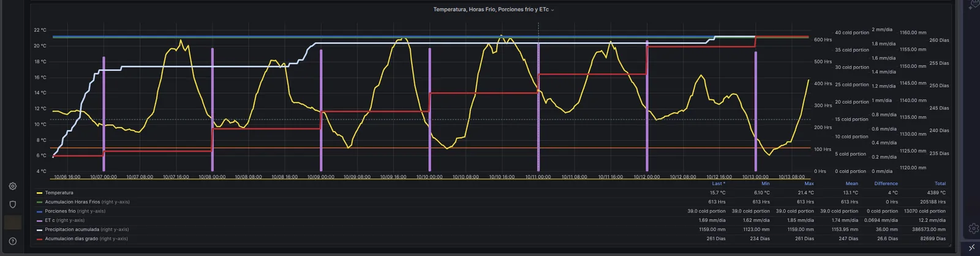Sort the legend by the Last column
The height and width of the screenshot is (256, 980).
[x=718, y=183]
